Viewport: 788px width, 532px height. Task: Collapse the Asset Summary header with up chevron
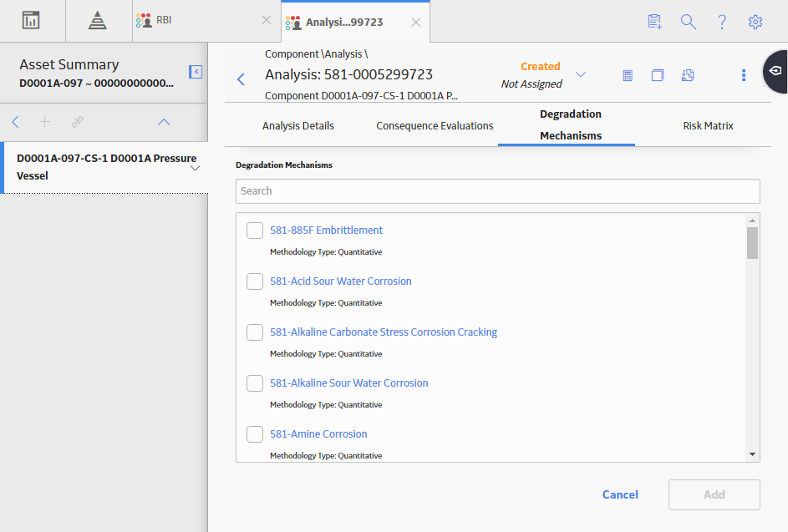click(164, 122)
